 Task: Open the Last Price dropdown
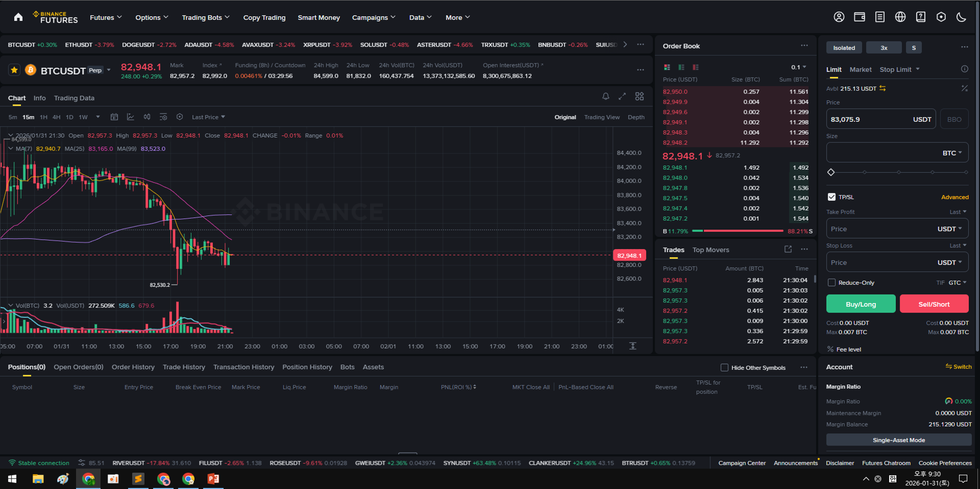pyautogui.click(x=208, y=117)
